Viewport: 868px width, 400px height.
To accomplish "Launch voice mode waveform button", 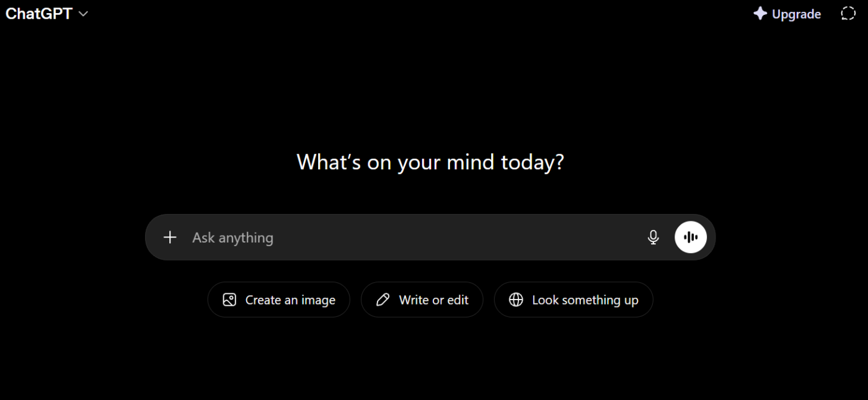I will [691, 238].
